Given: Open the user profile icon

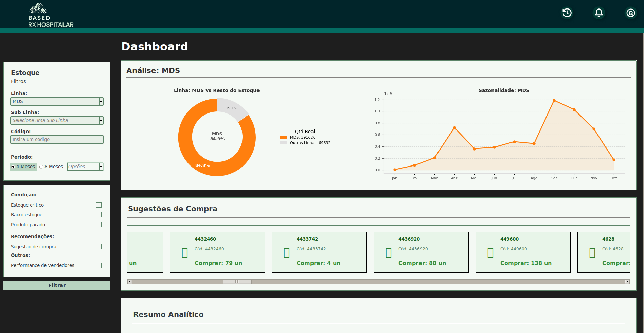Looking at the screenshot, I should (x=631, y=13).
